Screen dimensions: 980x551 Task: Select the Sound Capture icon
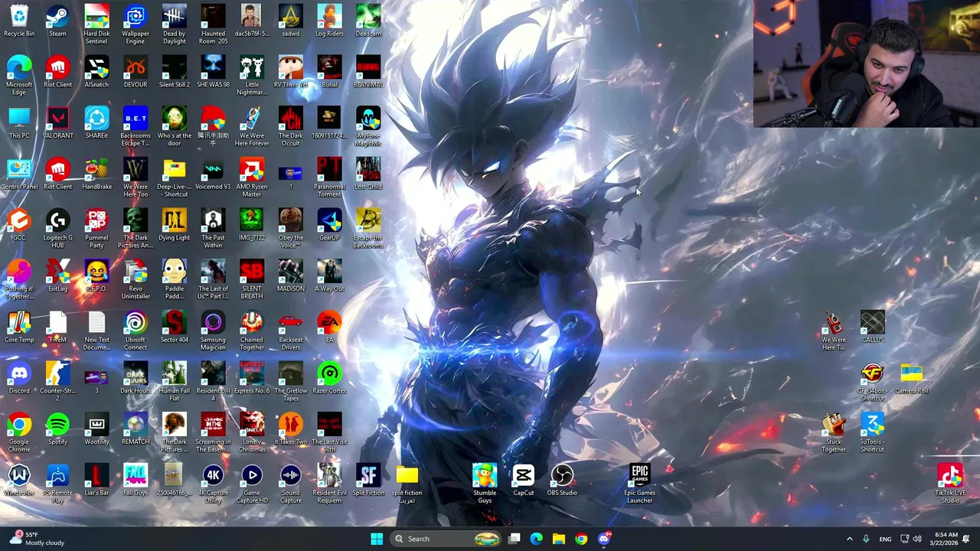(290, 484)
